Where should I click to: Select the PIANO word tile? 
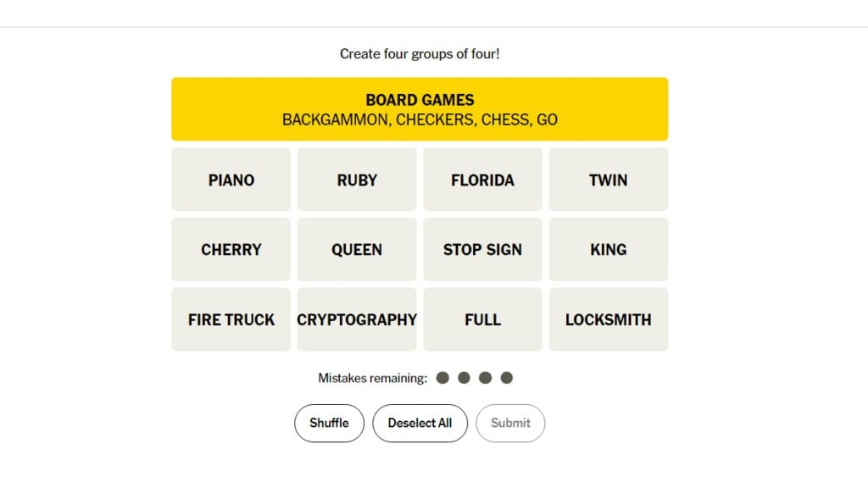231,180
